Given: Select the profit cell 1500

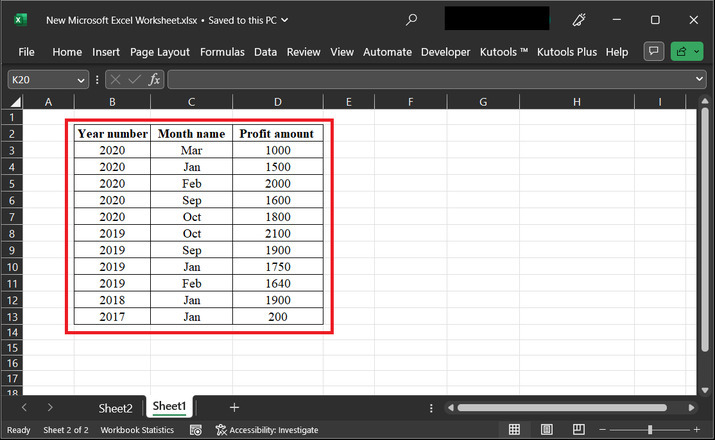Looking at the screenshot, I should (x=278, y=167).
